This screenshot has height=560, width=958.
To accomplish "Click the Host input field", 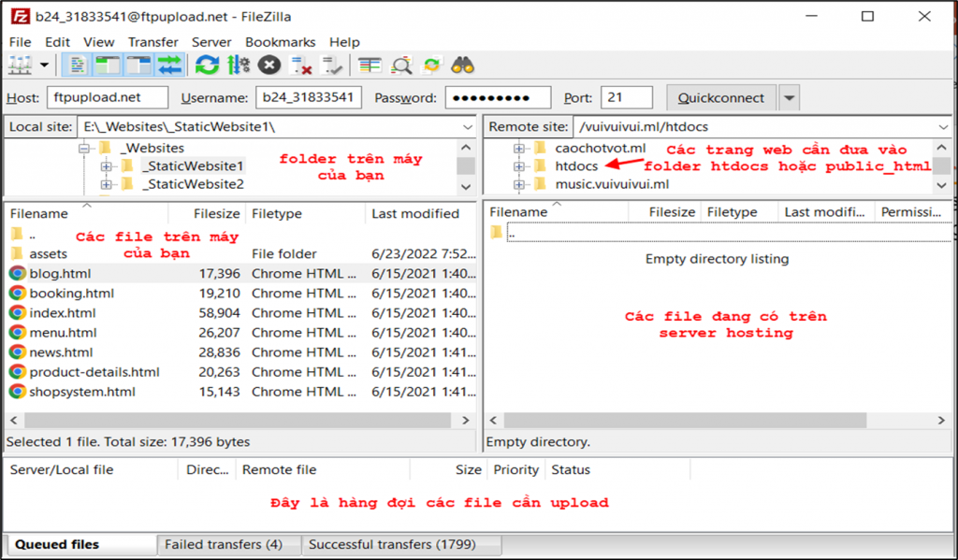I will tap(107, 98).
